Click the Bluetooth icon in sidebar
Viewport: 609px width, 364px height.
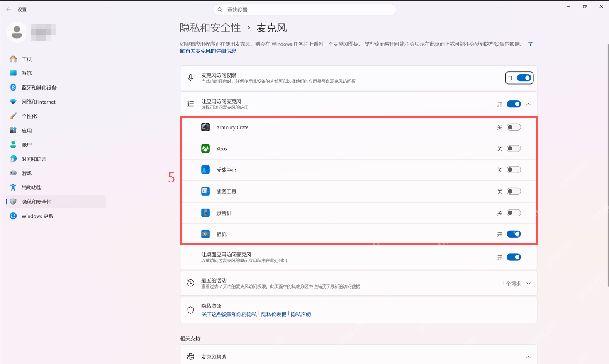coord(13,87)
